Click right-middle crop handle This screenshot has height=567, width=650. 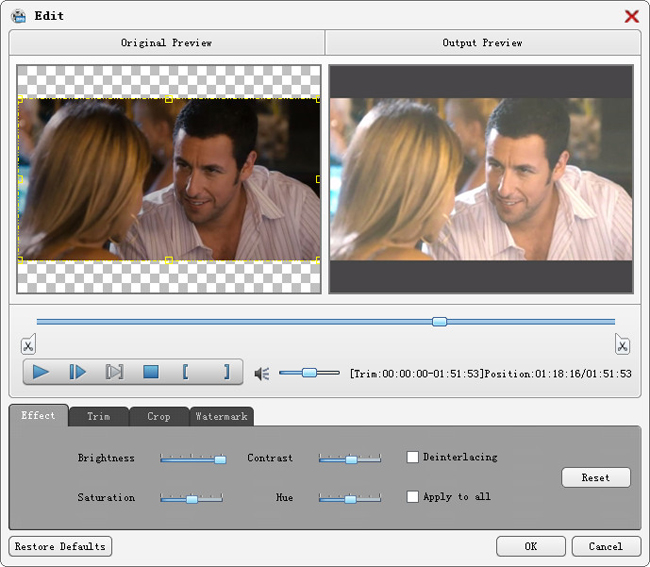coord(318,179)
